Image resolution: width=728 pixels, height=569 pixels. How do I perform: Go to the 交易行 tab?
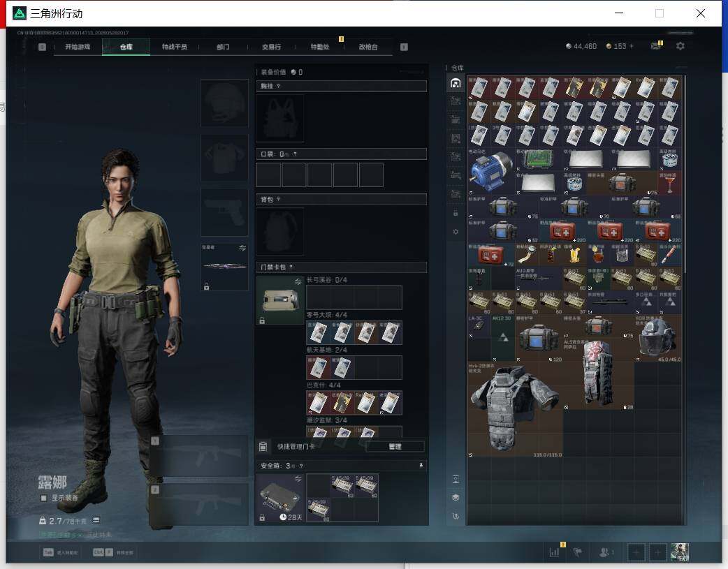[x=271, y=47]
